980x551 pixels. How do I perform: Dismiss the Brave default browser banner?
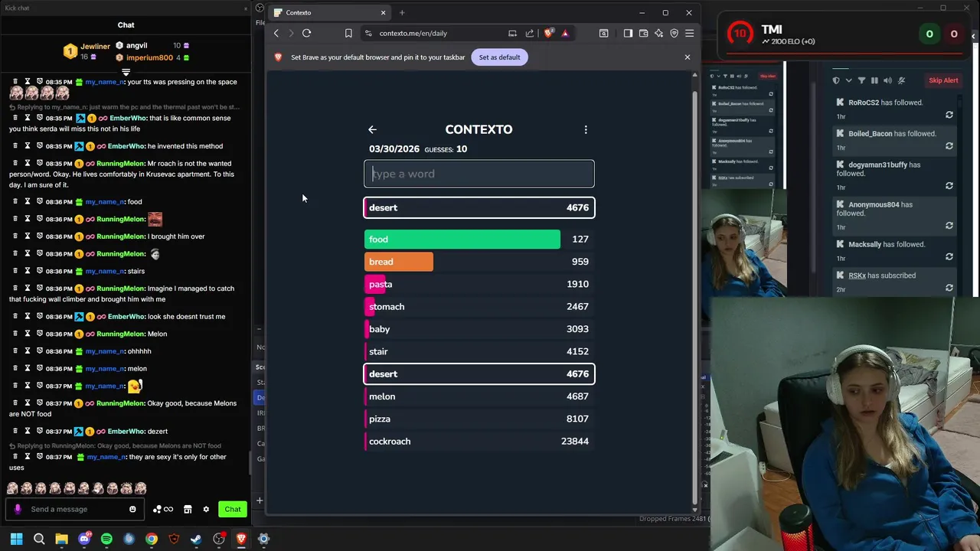tap(687, 57)
